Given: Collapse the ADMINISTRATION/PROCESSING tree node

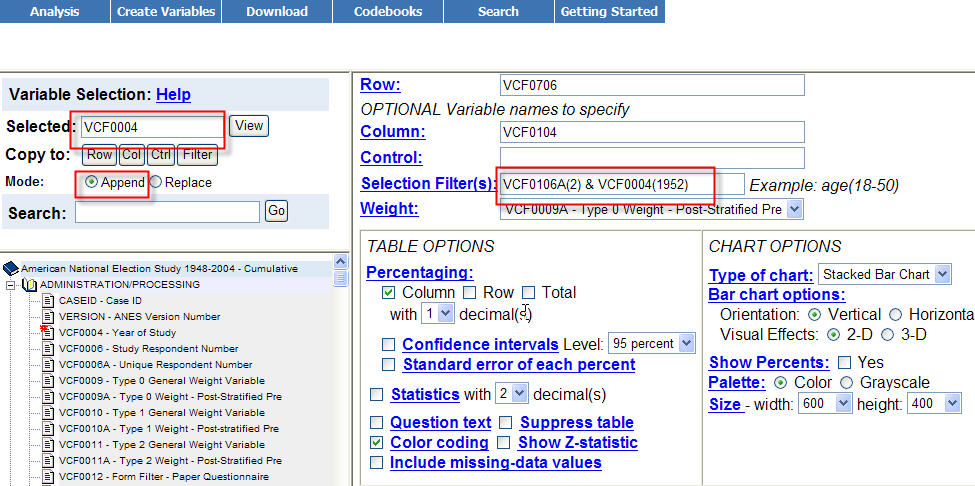Looking at the screenshot, I should pos(11,285).
